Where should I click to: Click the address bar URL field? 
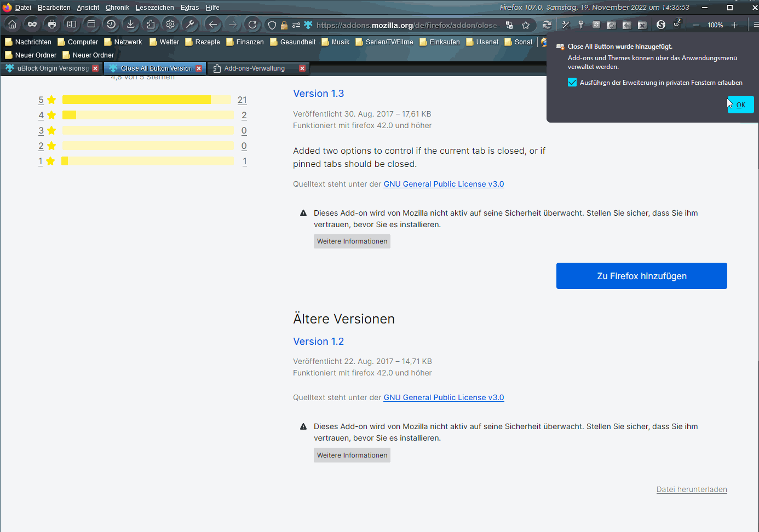tap(406, 25)
